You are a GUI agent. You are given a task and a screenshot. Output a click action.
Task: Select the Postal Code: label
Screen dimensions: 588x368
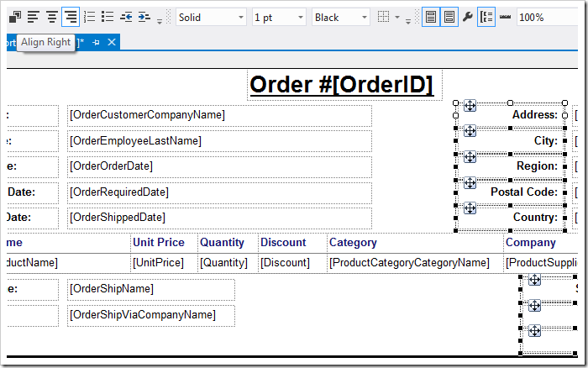point(524,192)
